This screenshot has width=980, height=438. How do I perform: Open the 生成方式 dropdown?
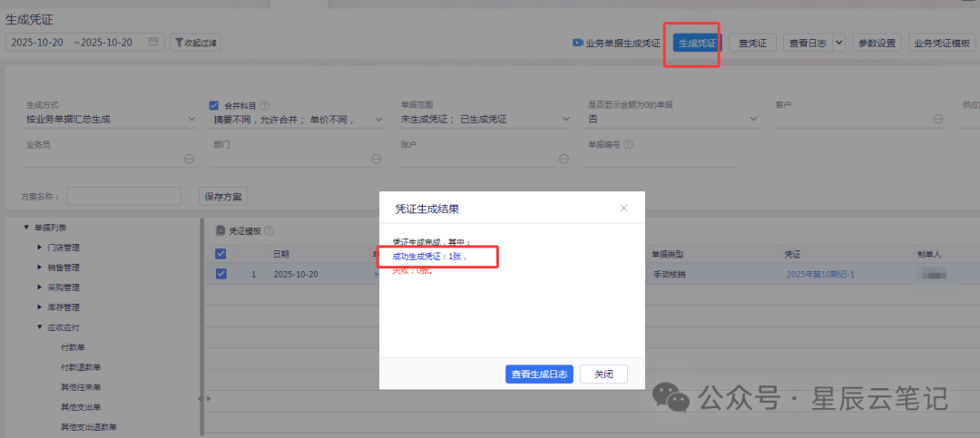(110, 119)
